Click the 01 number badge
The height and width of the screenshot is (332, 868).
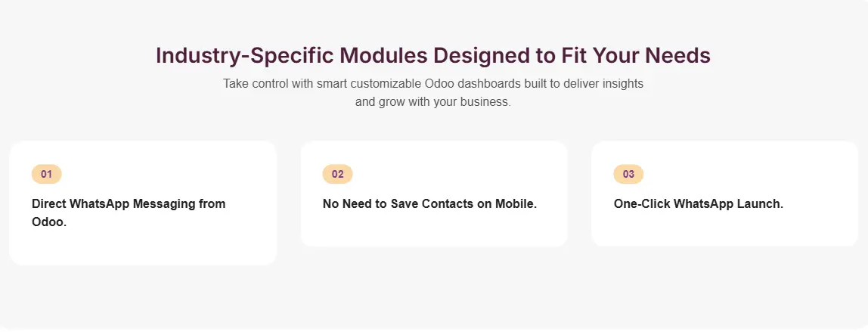pos(46,174)
